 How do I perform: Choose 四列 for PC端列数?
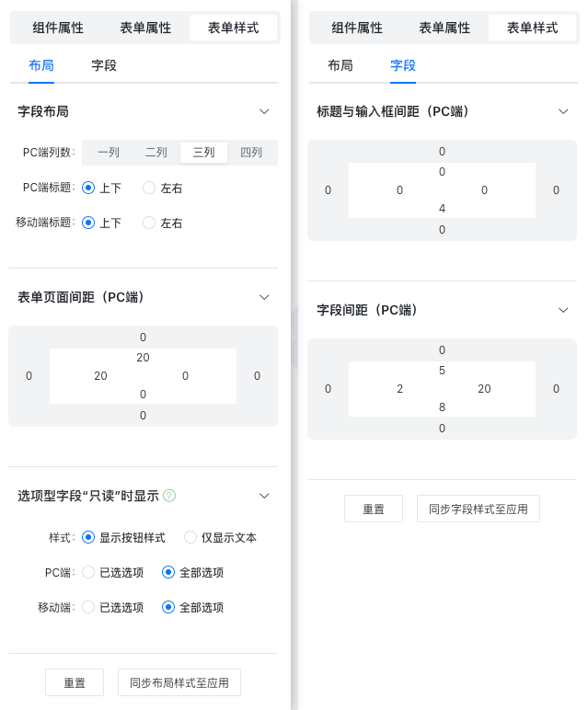[x=251, y=153]
